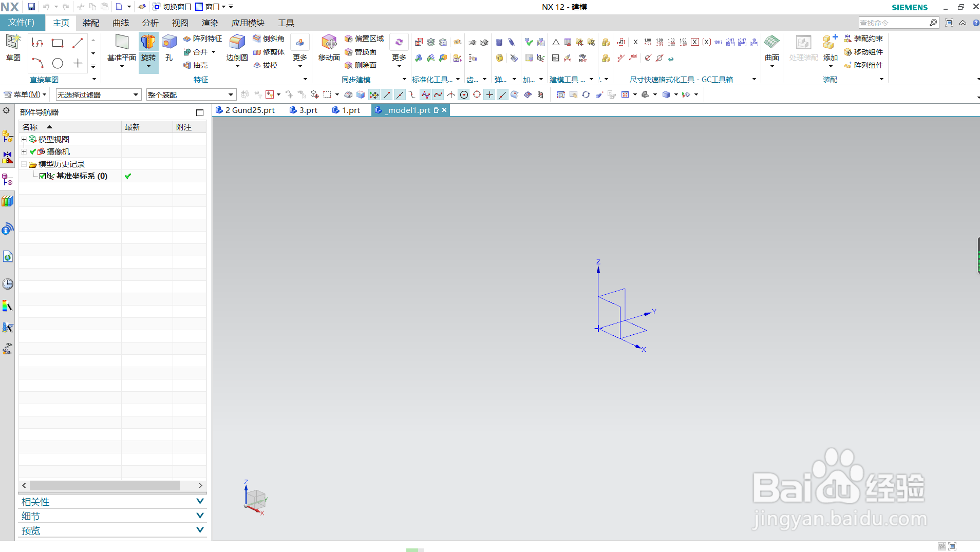Image resolution: width=980 pixels, height=552 pixels.
Task: Open the Pattern Feature (阵列特征) command
Action: [x=202, y=39]
